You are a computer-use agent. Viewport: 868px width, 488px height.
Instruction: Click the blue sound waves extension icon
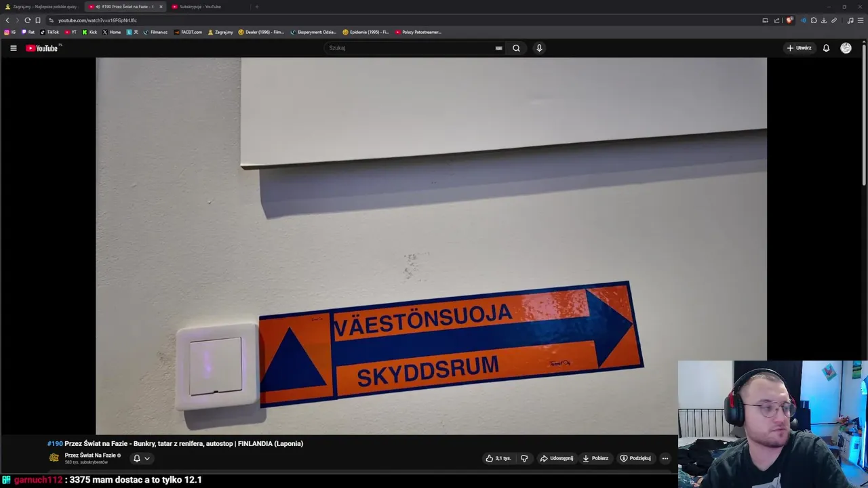pyautogui.click(x=804, y=20)
